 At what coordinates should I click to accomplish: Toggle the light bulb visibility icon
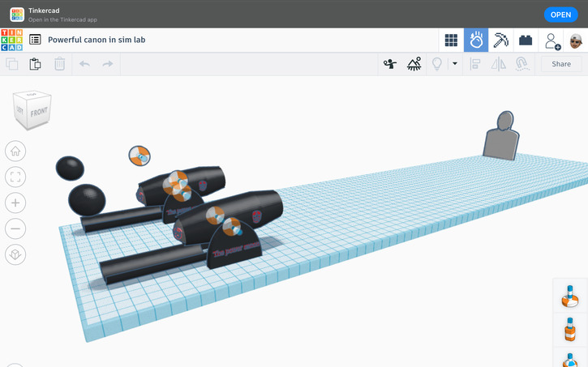tap(437, 64)
